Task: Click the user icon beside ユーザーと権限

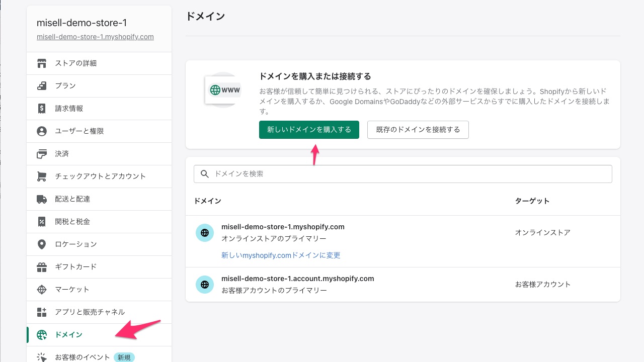Action: point(42,131)
